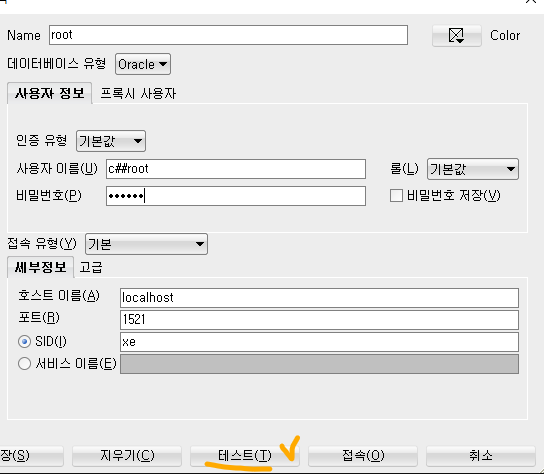Viewport: 544px width, 474px height.
Task: Expand the 인증 유형 dropdown
Action: coord(111,141)
